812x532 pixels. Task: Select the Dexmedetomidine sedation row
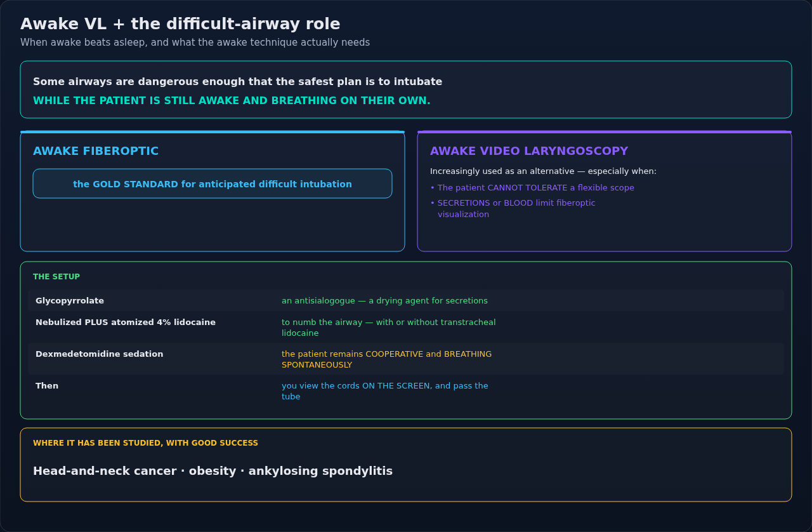(406, 359)
